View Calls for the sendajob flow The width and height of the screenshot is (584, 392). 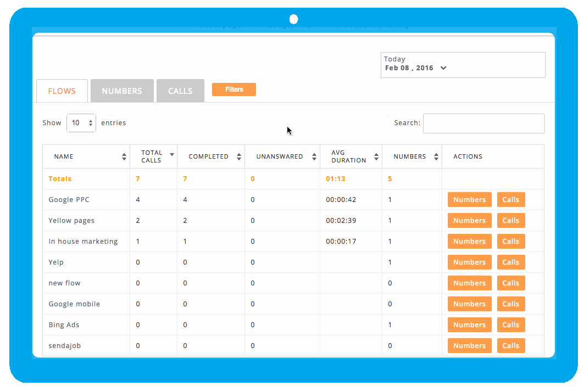click(x=510, y=345)
